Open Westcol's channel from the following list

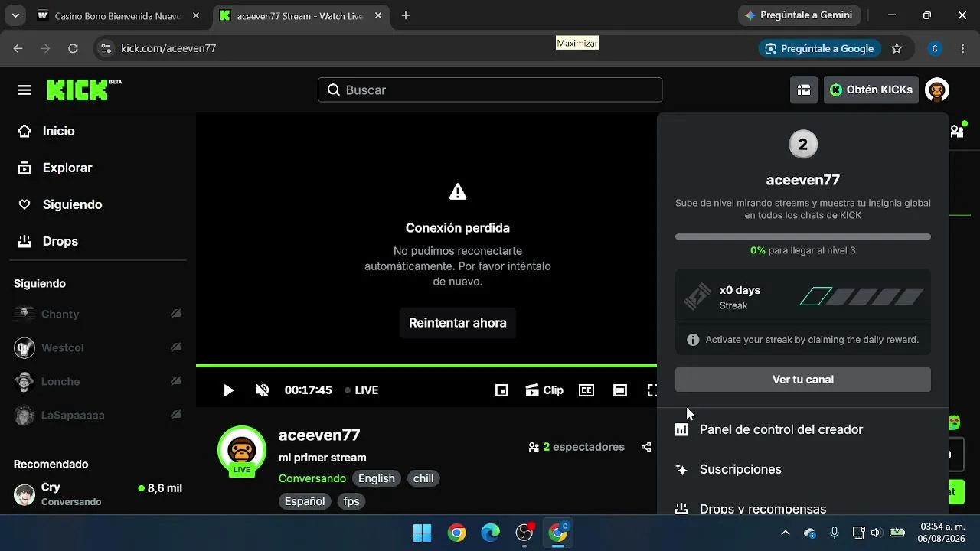point(98,347)
